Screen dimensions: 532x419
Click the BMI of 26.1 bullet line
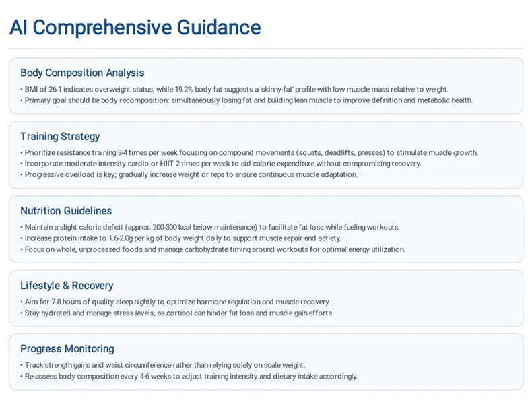234,89
